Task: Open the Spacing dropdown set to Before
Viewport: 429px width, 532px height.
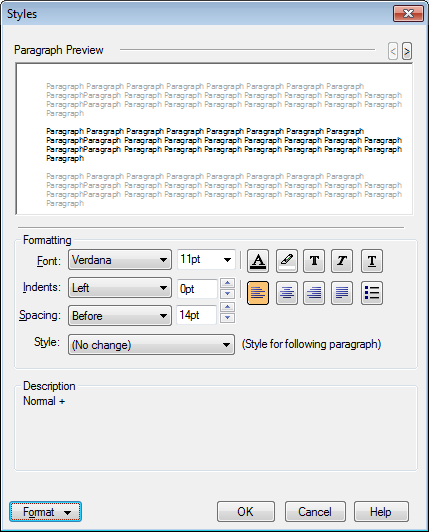Action: 120,316
